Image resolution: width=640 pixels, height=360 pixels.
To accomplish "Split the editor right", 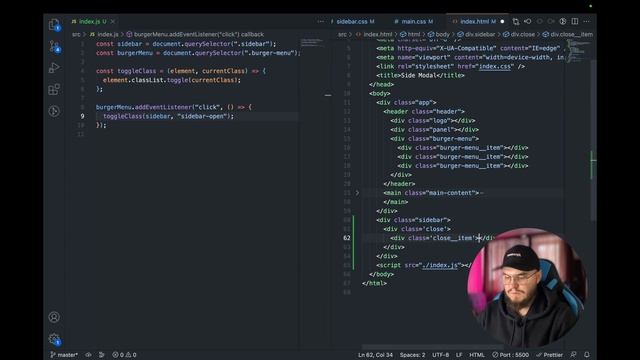I will click(575, 21).
